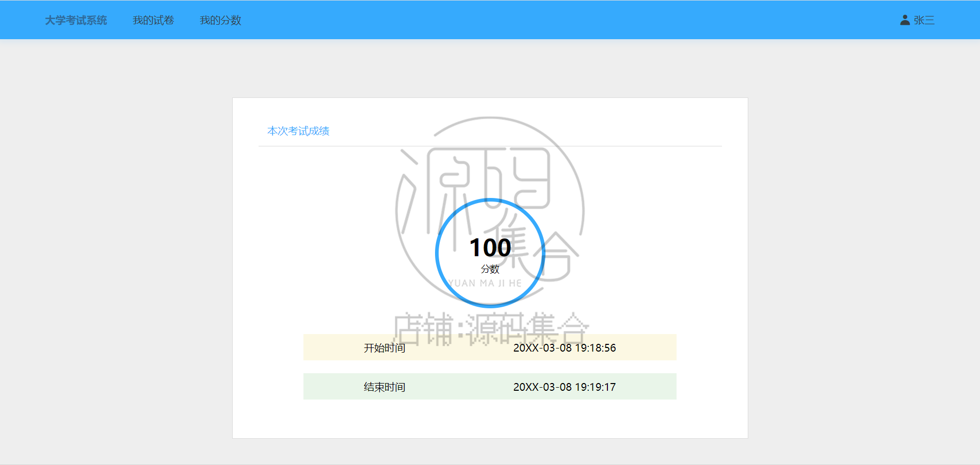
Task: Open the 我的分数 menu item
Action: (220, 20)
